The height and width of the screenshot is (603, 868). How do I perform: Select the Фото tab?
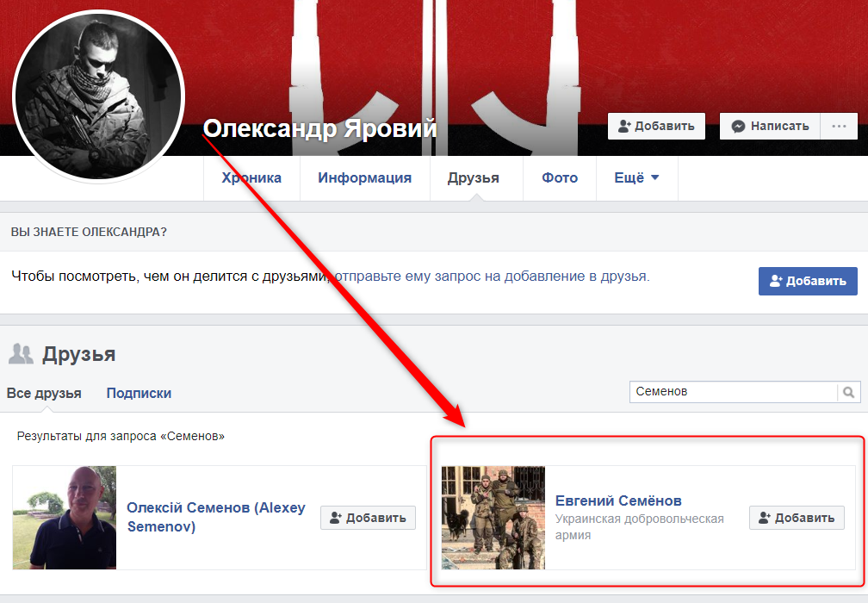click(x=560, y=178)
